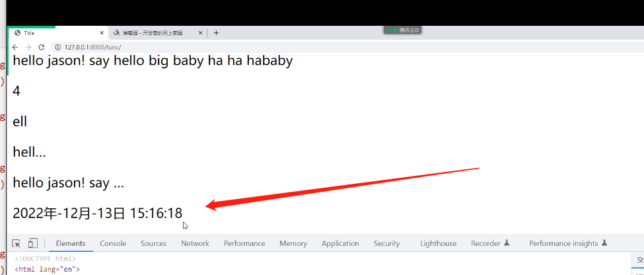Screen dimensions: 644x275
Task: Open the Console DevTools tab
Action: [x=113, y=243]
